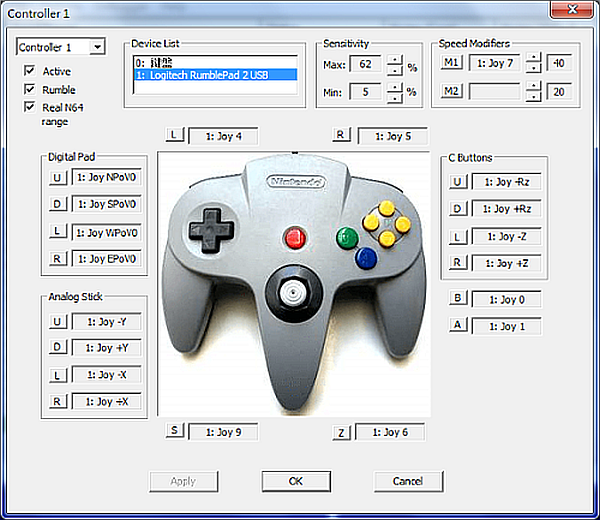600x520 pixels.
Task: Click the Z trigger button assign
Action: point(341,433)
